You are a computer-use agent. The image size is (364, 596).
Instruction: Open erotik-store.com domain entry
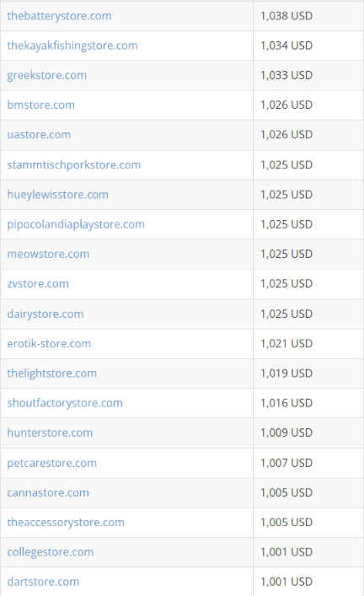[x=49, y=344]
